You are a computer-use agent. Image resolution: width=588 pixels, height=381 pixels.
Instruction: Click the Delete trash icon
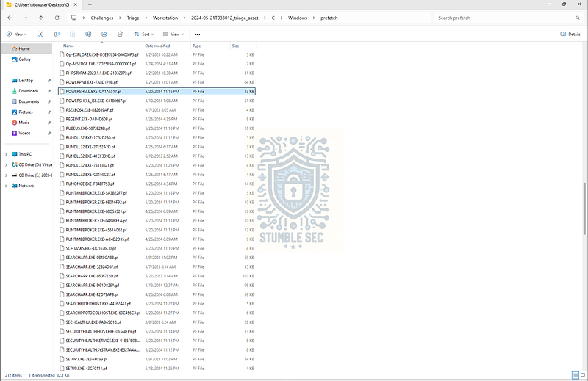pyautogui.click(x=120, y=34)
